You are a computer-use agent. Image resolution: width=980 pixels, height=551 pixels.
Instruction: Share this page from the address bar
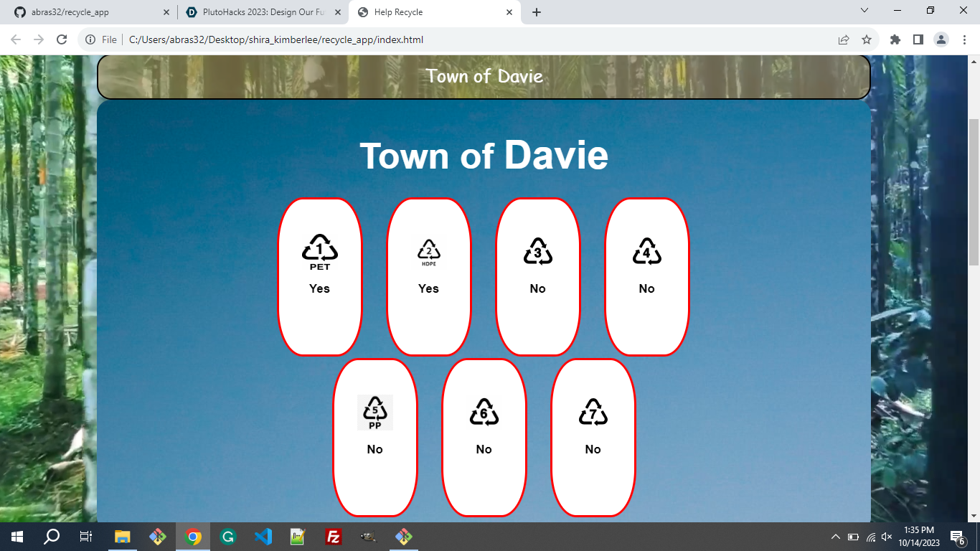(844, 39)
